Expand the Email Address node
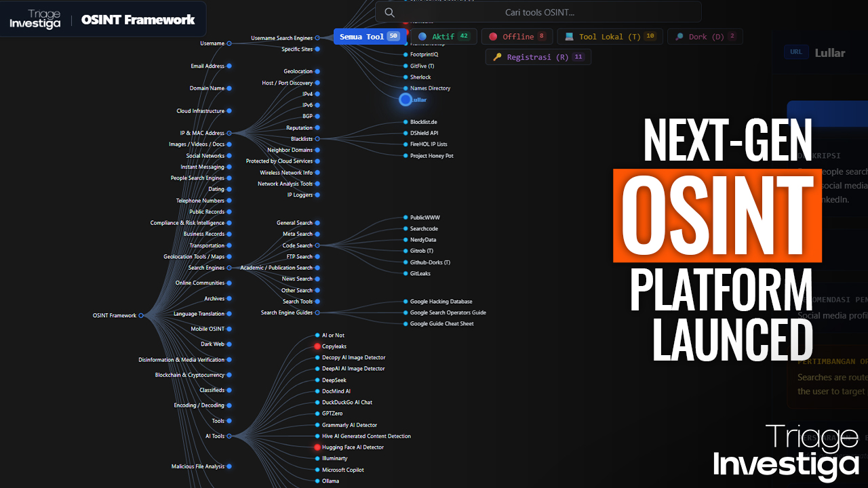The width and height of the screenshot is (868, 488). (x=229, y=66)
